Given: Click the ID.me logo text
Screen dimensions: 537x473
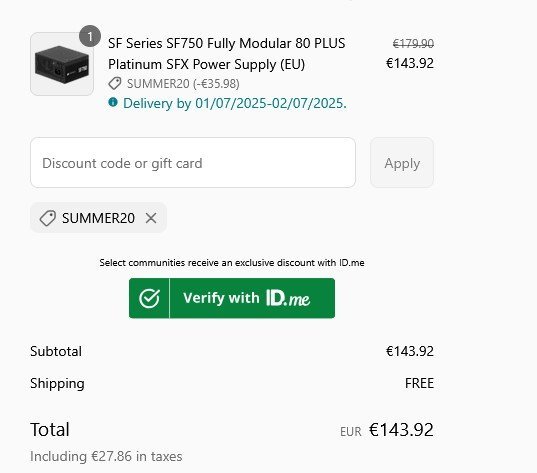Looking at the screenshot, I should (x=288, y=298).
